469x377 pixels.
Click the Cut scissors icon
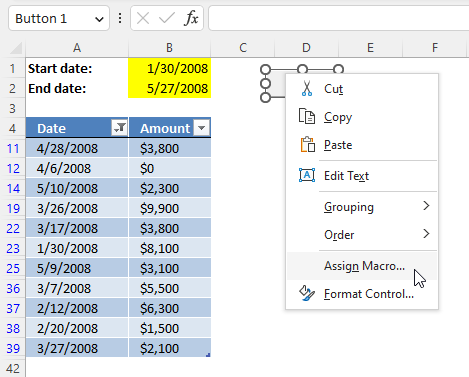pos(307,89)
